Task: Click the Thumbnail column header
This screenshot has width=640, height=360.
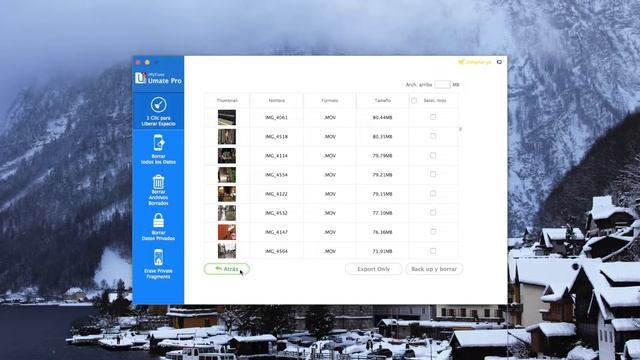Action: (x=227, y=100)
